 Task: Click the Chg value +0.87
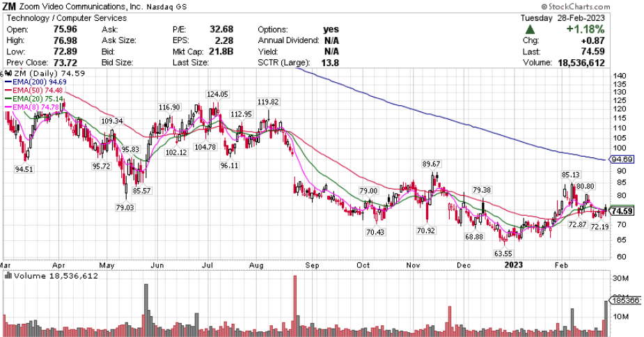coord(592,40)
